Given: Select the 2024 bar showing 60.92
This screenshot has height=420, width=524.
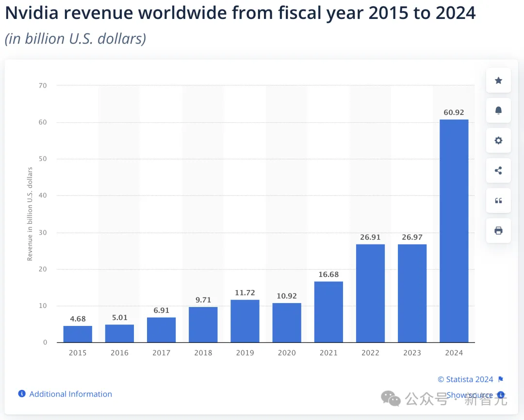Looking at the screenshot, I should point(454,231).
